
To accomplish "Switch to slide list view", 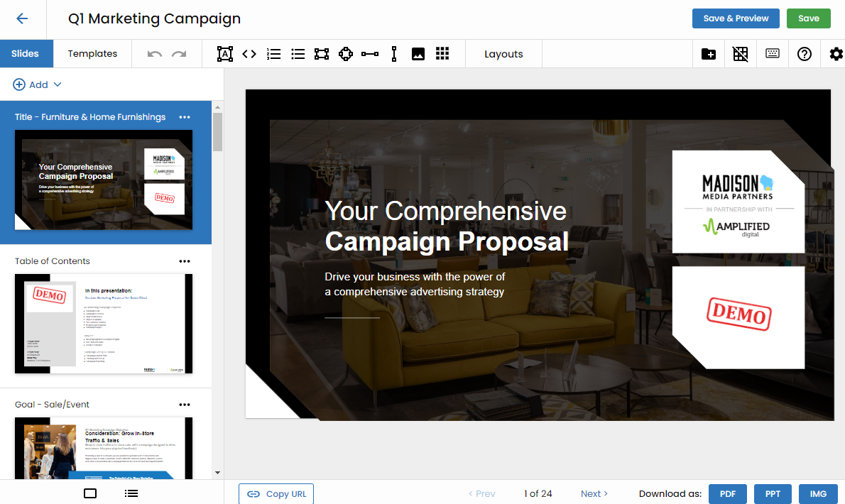I will (x=131, y=493).
